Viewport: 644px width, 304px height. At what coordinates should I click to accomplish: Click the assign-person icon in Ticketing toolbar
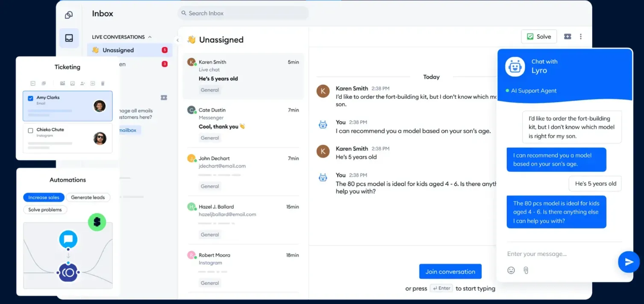click(x=82, y=83)
